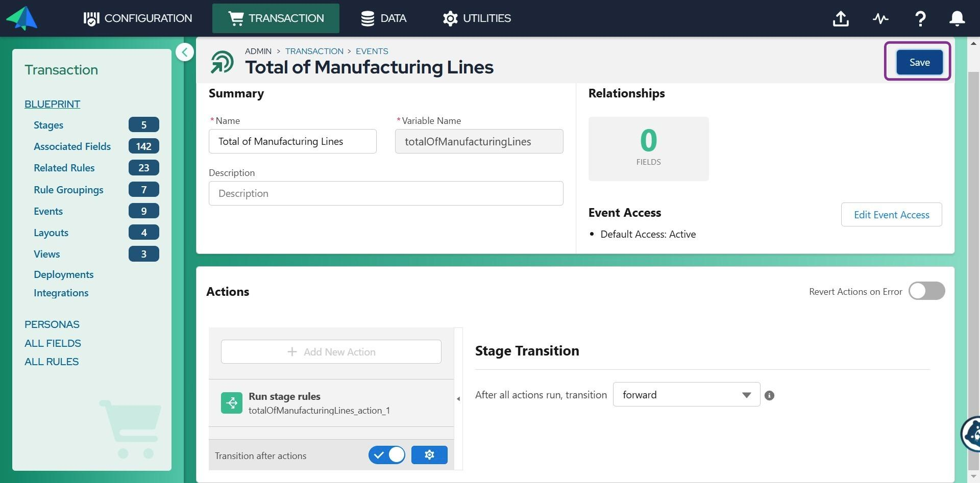Open Associated Fields in the sidebar

(x=72, y=146)
